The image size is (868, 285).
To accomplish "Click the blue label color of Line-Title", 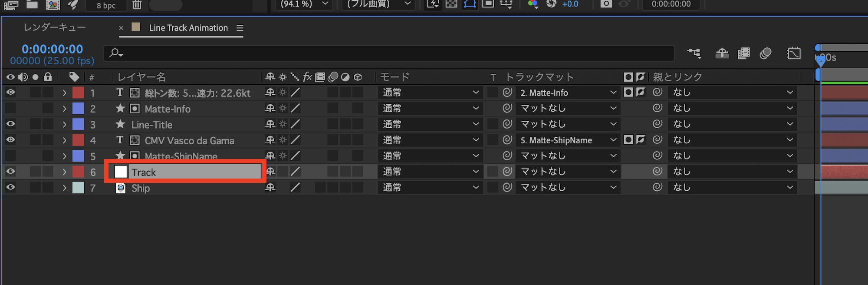I will [78, 124].
